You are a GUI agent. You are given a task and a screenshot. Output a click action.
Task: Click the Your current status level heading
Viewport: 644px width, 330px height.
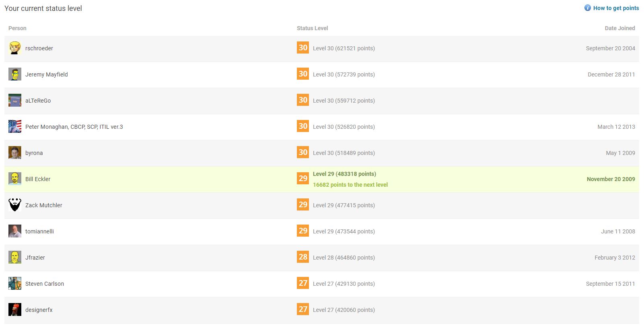[x=43, y=8]
